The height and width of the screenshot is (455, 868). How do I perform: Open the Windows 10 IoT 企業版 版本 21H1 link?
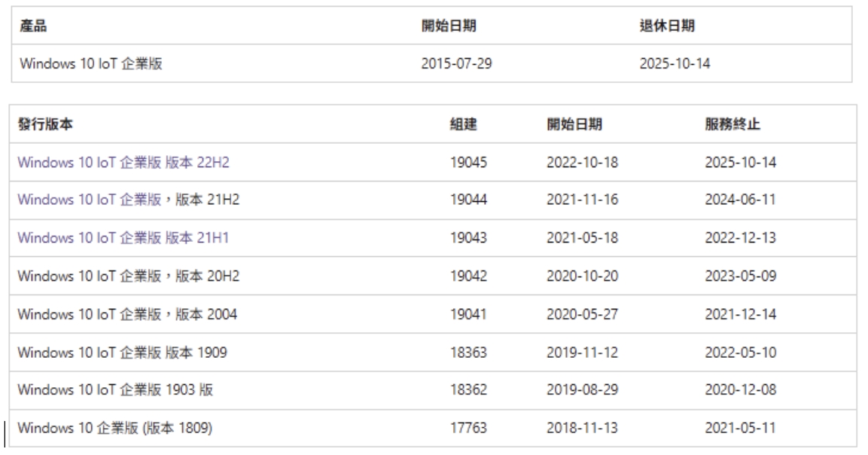(x=123, y=238)
